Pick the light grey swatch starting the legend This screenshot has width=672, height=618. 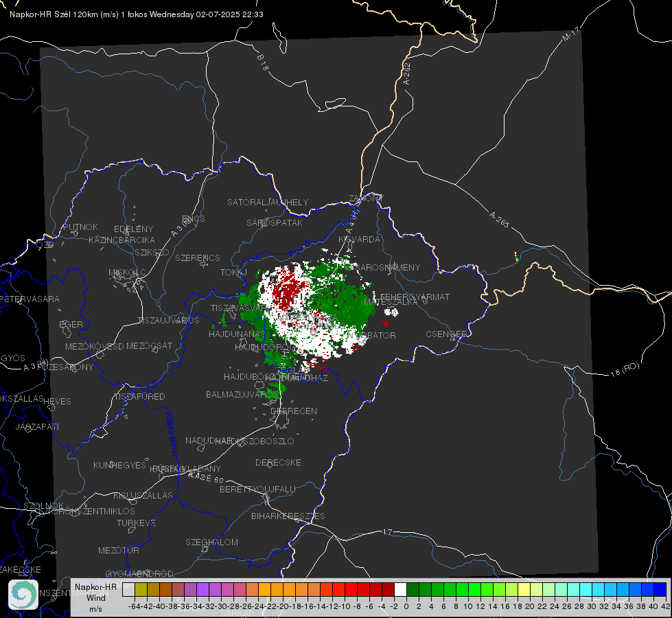click(x=128, y=589)
